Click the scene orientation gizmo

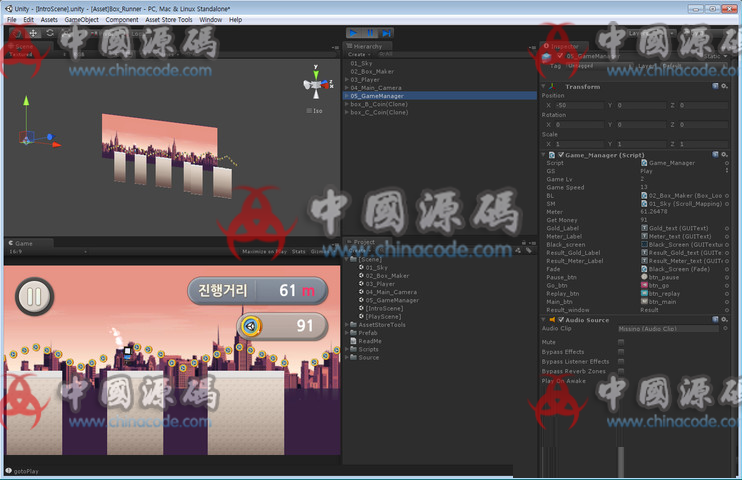[x=316, y=86]
